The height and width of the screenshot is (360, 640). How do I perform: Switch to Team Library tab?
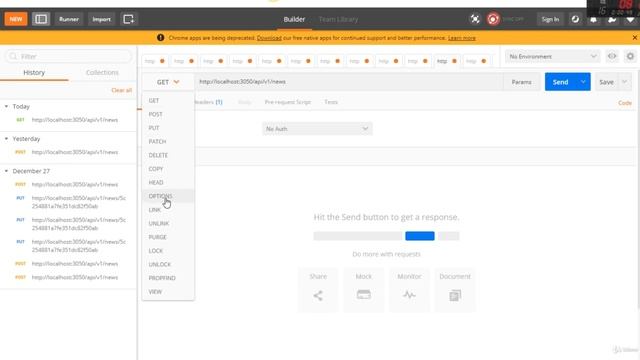[338, 19]
